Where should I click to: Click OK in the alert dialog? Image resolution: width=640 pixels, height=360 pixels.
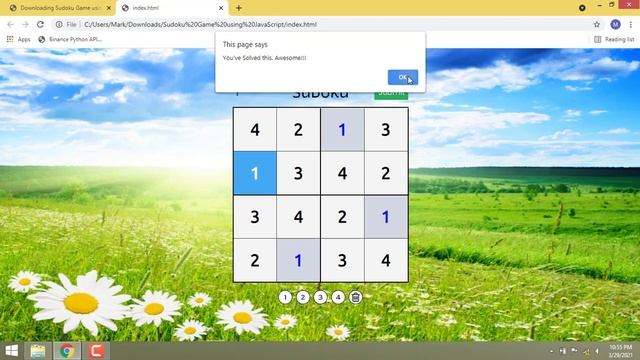[x=402, y=77]
